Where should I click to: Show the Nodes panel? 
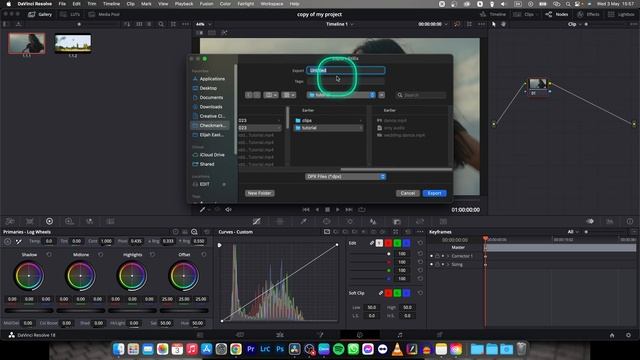tap(557, 14)
